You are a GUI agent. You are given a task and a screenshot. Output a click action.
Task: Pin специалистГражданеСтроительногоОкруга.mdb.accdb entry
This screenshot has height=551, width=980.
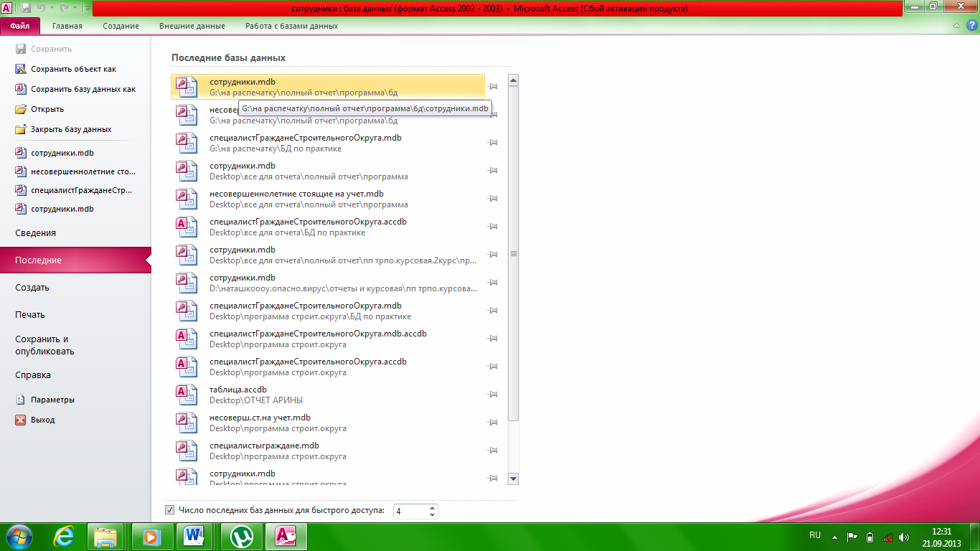[492, 339]
